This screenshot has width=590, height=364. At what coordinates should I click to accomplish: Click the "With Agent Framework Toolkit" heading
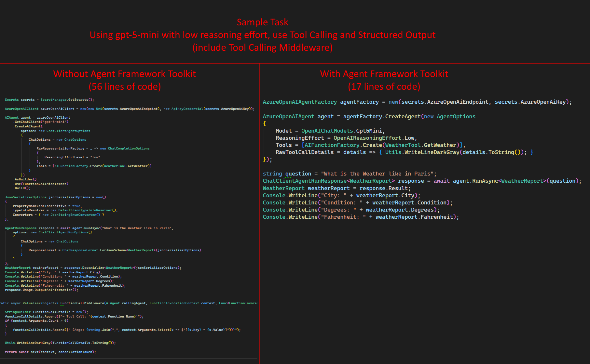[x=384, y=74]
